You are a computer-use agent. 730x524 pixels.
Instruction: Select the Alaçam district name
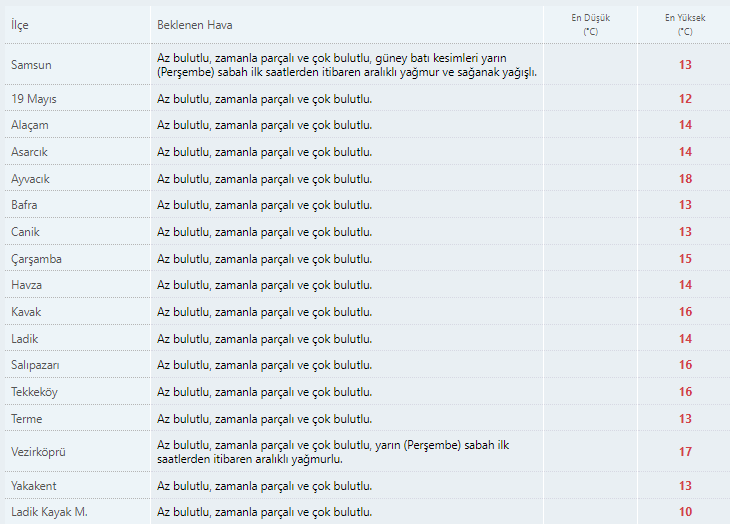point(30,125)
